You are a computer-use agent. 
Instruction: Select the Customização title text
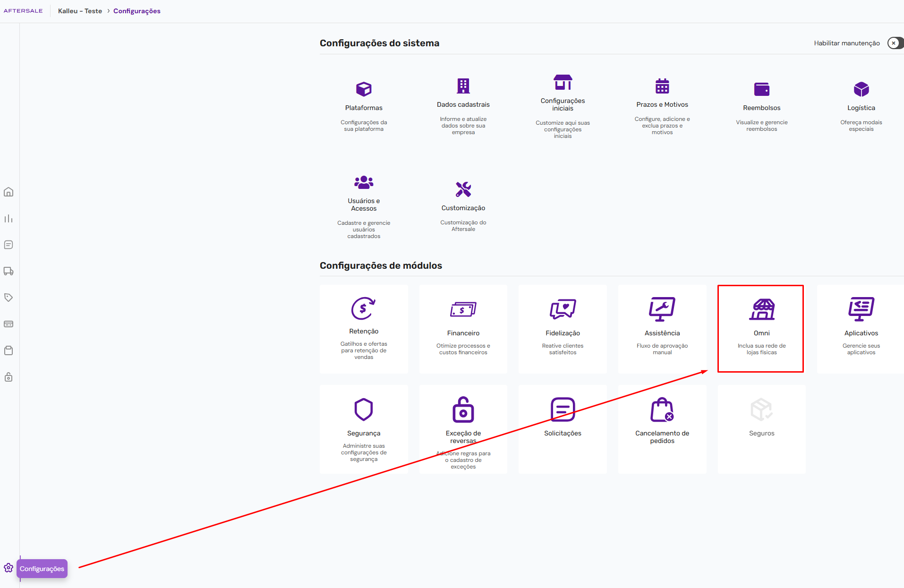pos(463,208)
